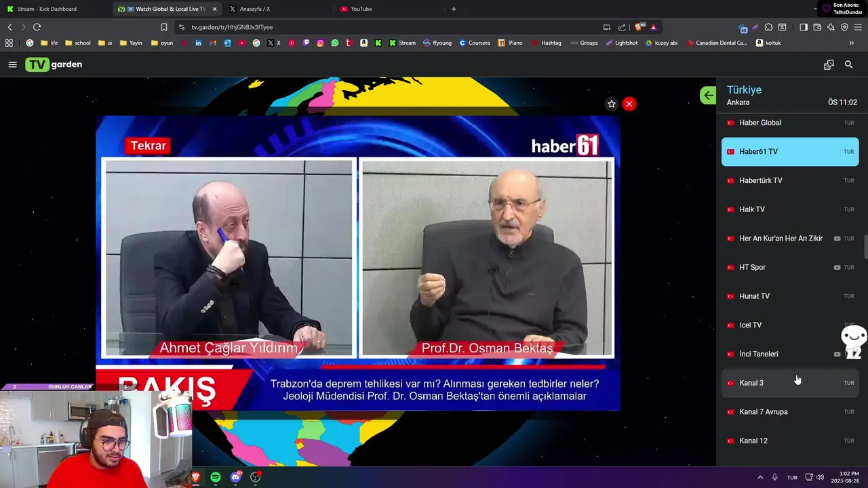Open the school bookmarks folder
Viewport: 868px width, 488px height.
coord(78,43)
